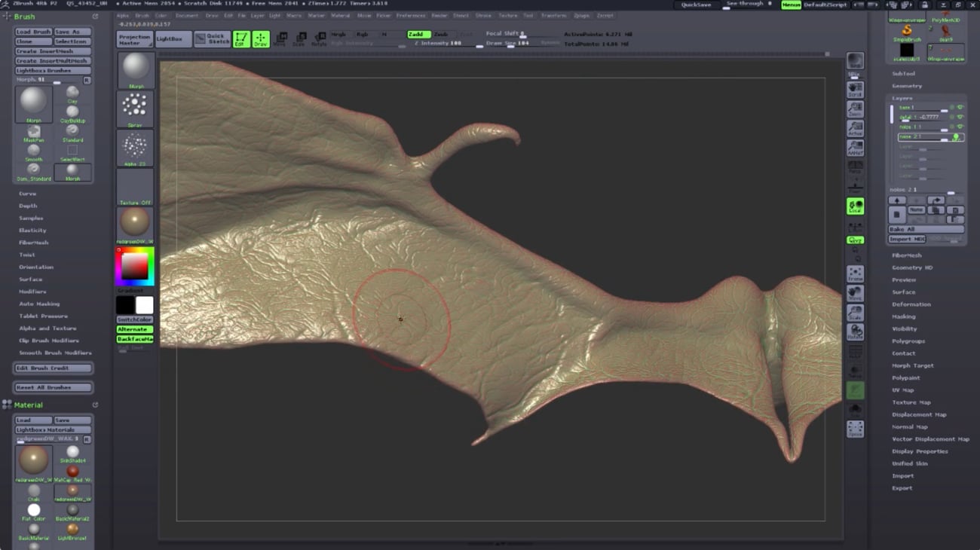The width and height of the screenshot is (980, 550).
Task: Select the Dam_Standard brush icon
Action: 34,172
